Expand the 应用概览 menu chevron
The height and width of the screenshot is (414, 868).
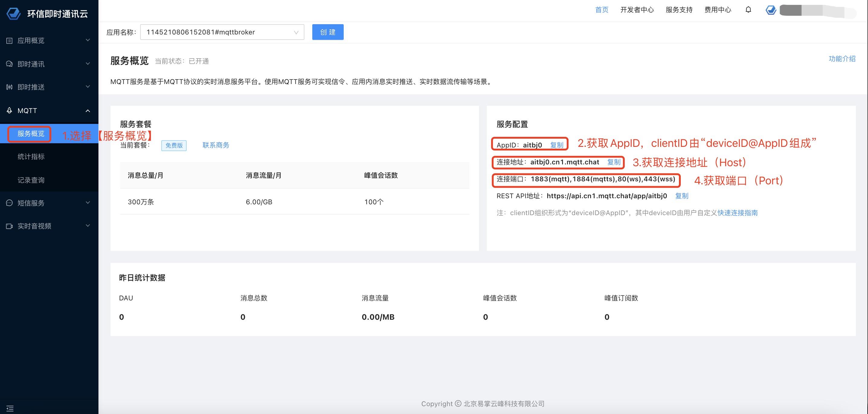pos(88,40)
